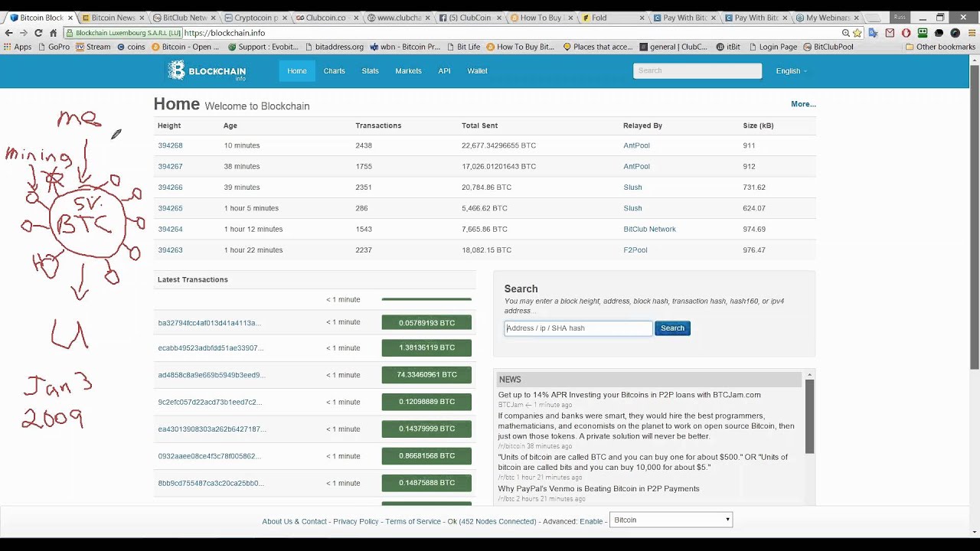Image resolution: width=980 pixels, height=551 pixels.
Task: Click the 452 Nodes Connected link
Action: pos(498,521)
